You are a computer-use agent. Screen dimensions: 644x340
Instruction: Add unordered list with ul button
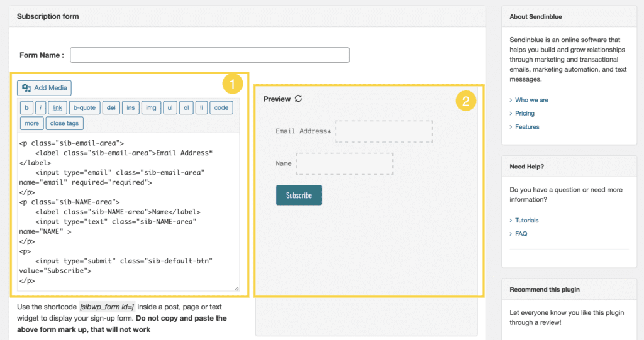170,107
